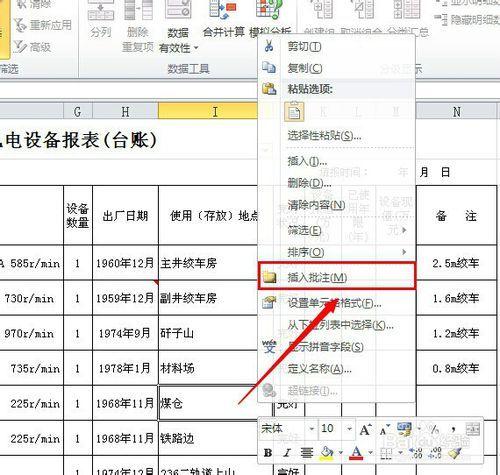Open the borders dropdown arrow
Screen dimensions: 500x475
(400, 453)
